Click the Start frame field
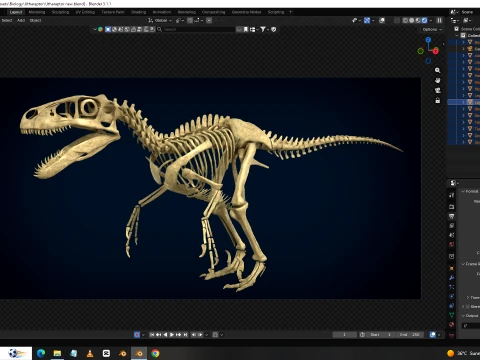 point(380,335)
